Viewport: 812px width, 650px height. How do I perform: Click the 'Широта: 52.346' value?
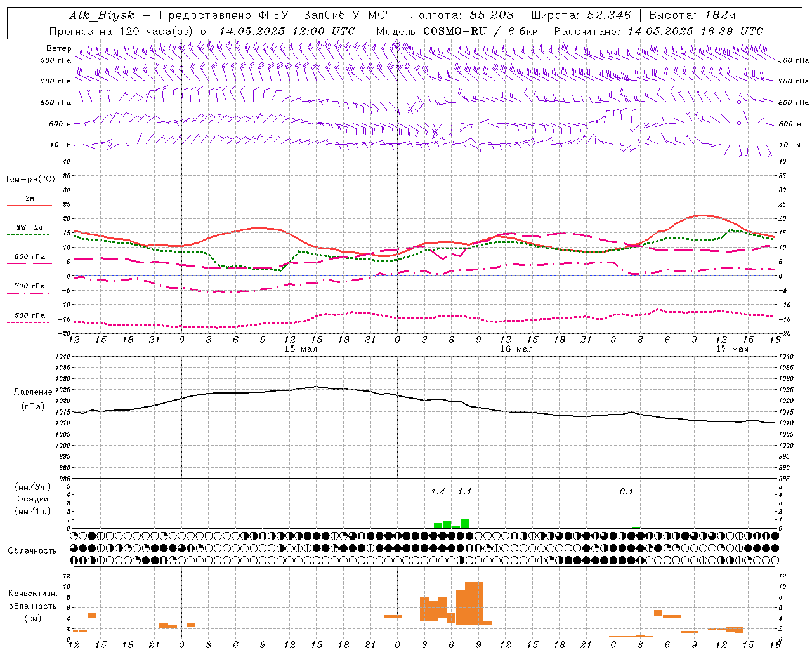click(x=581, y=15)
